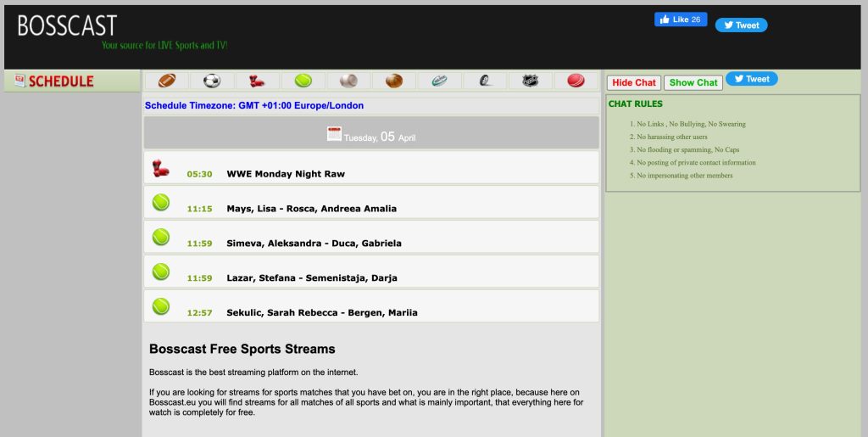This screenshot has height=437, width=868.
Task: Click boxing gloves icon beside WWE Monday Night Raw
Action: 160,168
